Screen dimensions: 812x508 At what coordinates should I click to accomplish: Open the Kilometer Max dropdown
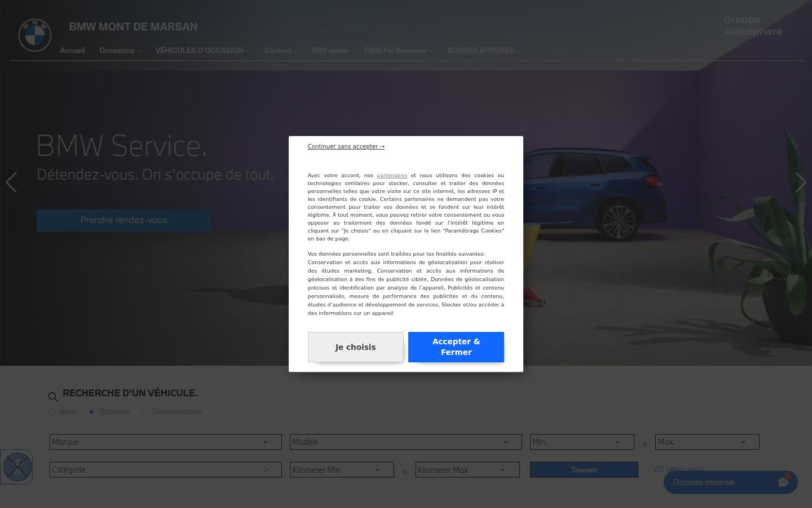click(x=467, y=470)
